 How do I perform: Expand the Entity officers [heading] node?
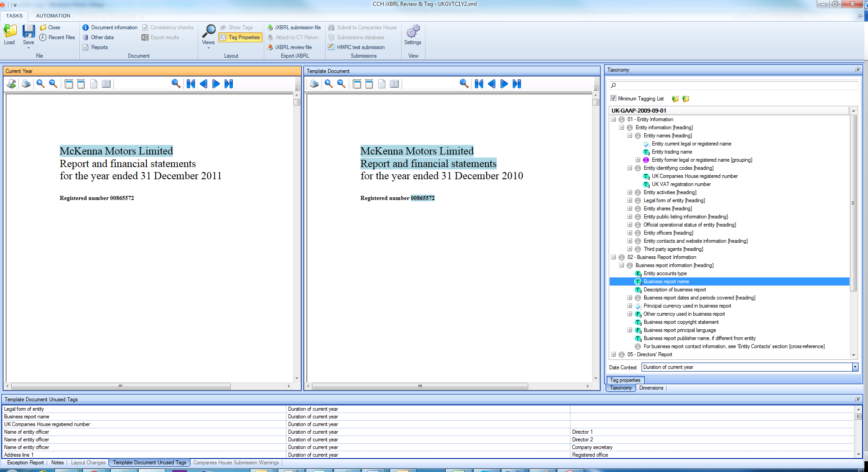point(629,233)
